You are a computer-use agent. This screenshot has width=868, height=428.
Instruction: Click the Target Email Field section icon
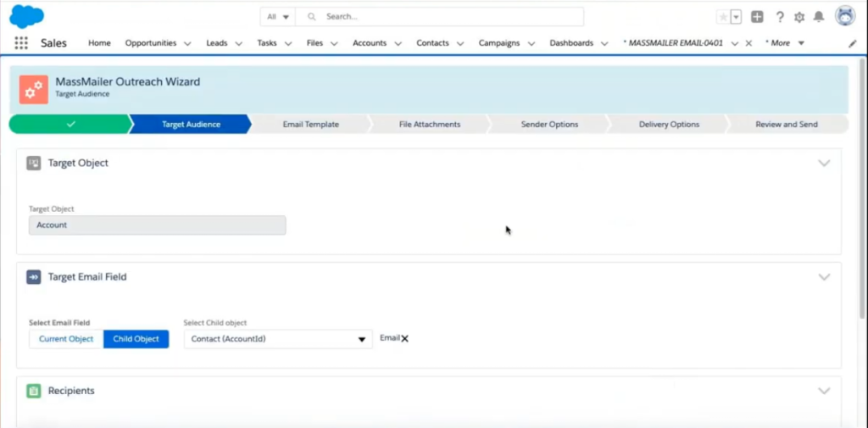34,277
